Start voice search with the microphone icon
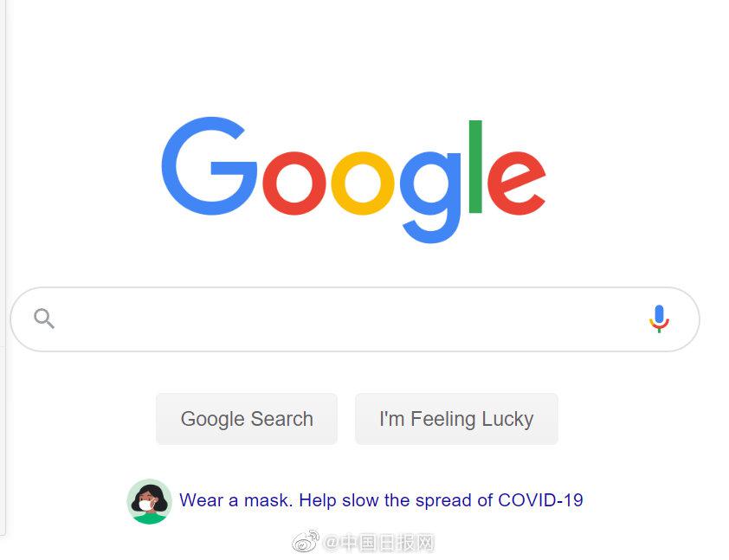 659,319
